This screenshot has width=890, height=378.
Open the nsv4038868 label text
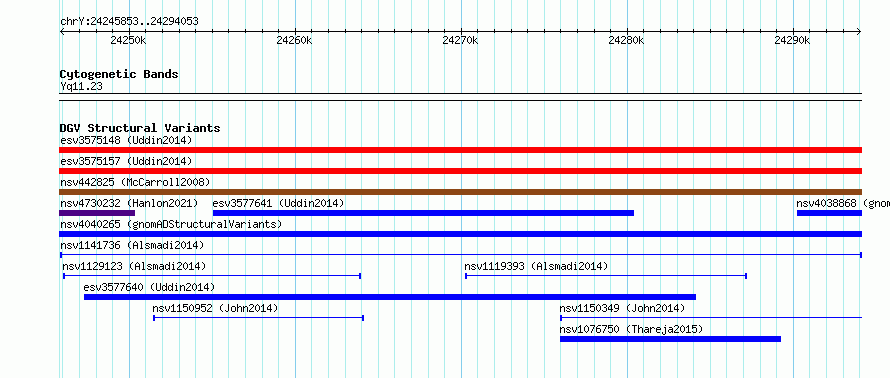(x=843, y=203)
